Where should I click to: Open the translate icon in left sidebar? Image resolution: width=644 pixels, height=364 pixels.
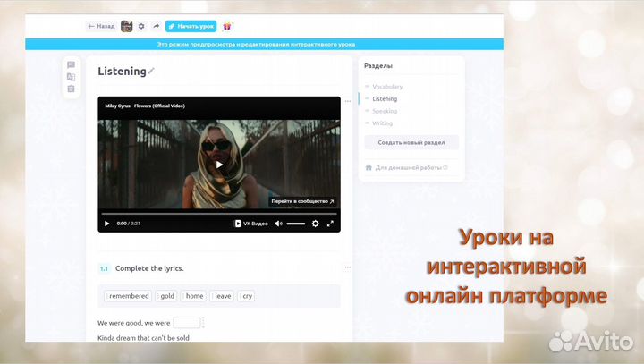coord(71,77)
